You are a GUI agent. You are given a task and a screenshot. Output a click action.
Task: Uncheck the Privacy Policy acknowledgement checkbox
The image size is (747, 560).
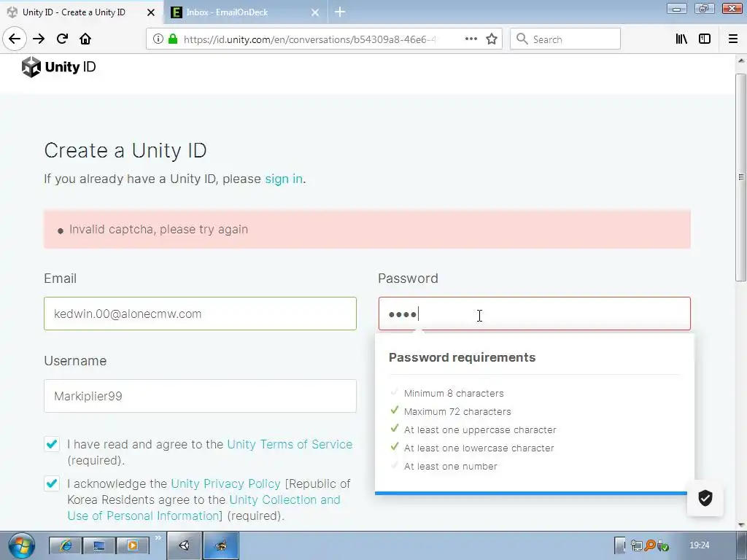(x=52, y=483)
